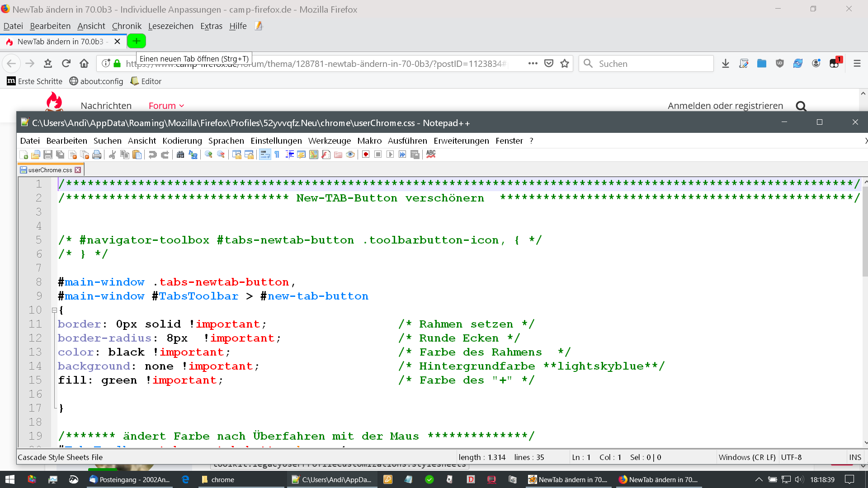
Task: Click the Firefox Downloads arrow icon
Action: point(725,64)
